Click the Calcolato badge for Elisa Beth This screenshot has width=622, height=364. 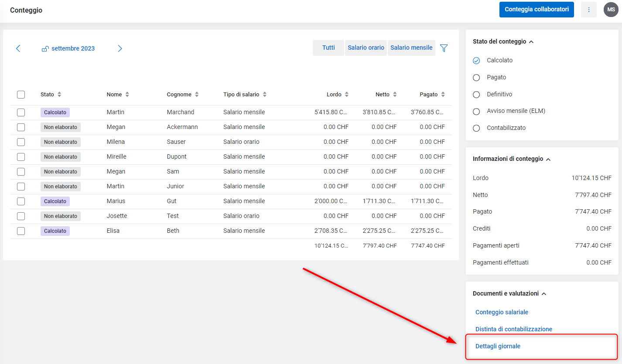pos(55,231)
